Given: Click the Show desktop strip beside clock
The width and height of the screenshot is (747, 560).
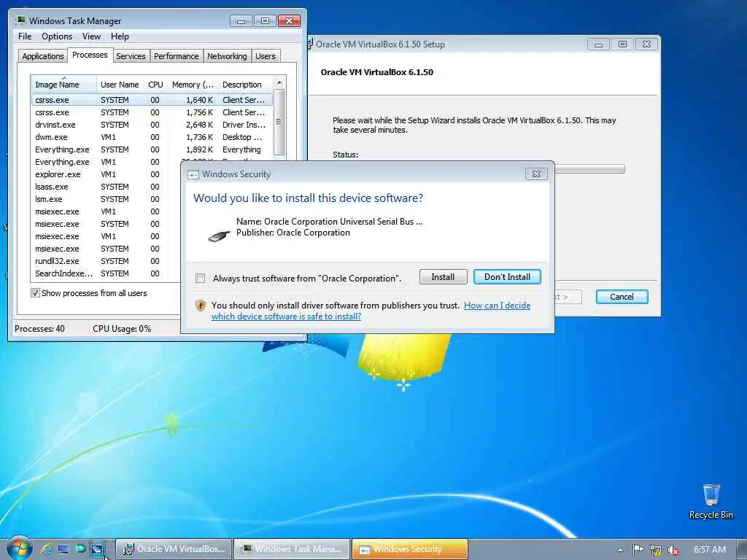Looking at the screenshot, I should pos(743,549).
